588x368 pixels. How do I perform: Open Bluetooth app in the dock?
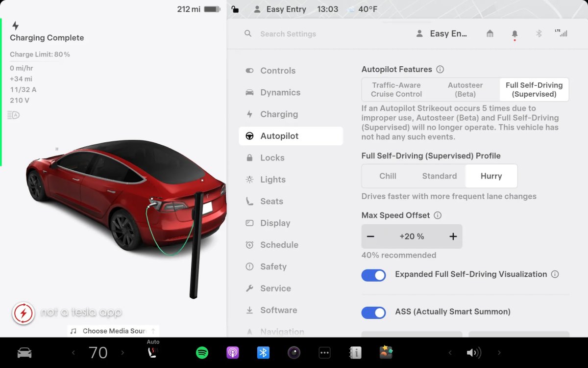pos(263,352)
